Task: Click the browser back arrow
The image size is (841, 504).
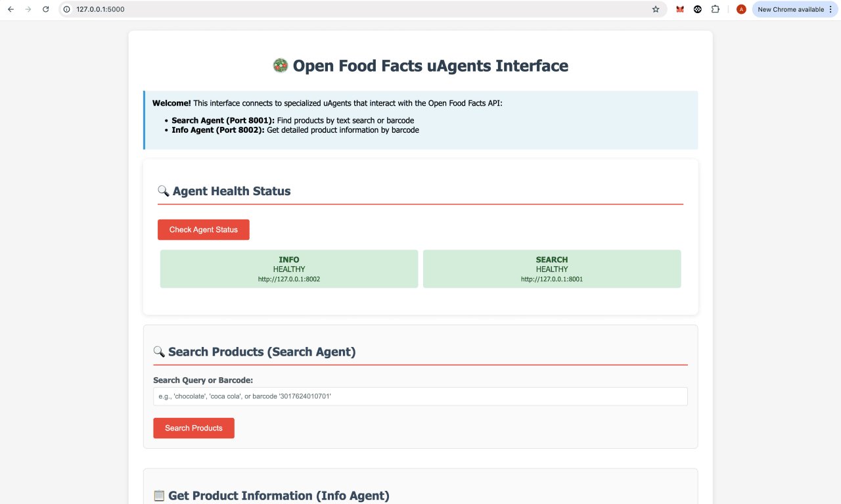Action: [x=11, y=9]
